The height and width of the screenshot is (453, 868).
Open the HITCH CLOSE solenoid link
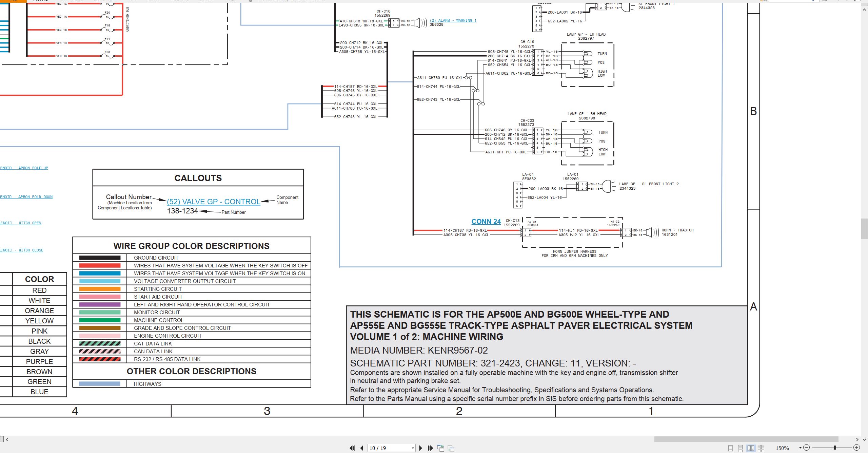(x=21, y=250)
